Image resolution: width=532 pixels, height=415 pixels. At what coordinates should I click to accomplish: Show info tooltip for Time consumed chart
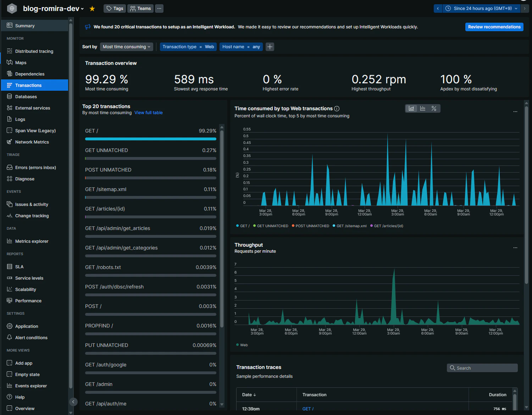pos(337,109)
